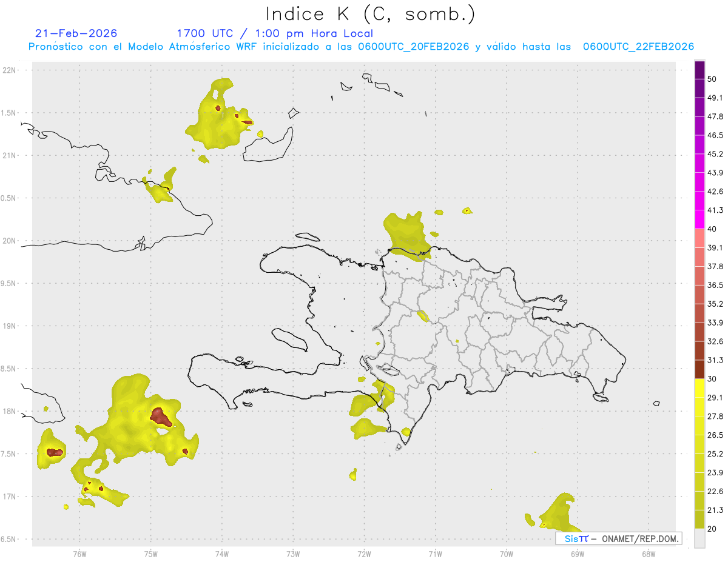Click the '71W' longitude label
This screenshot has height=562, width=728.
pos(435,553)
